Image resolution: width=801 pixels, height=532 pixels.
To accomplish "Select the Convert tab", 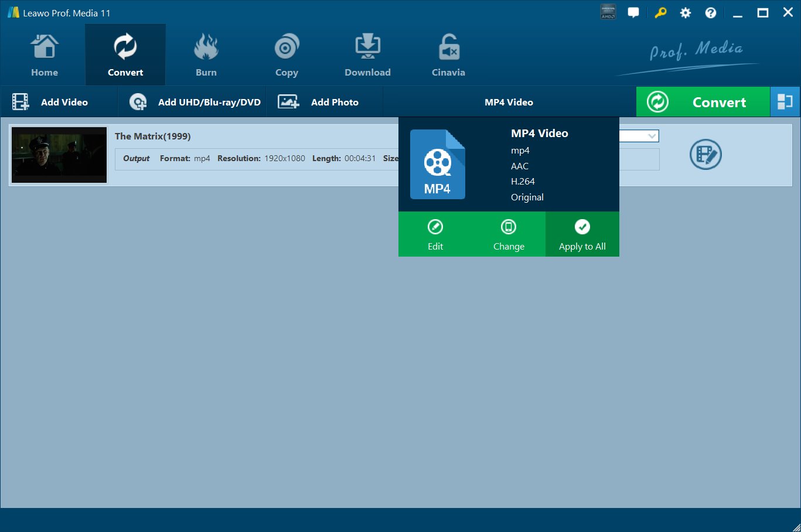I will pyautogui.click(x=125, y=56).
